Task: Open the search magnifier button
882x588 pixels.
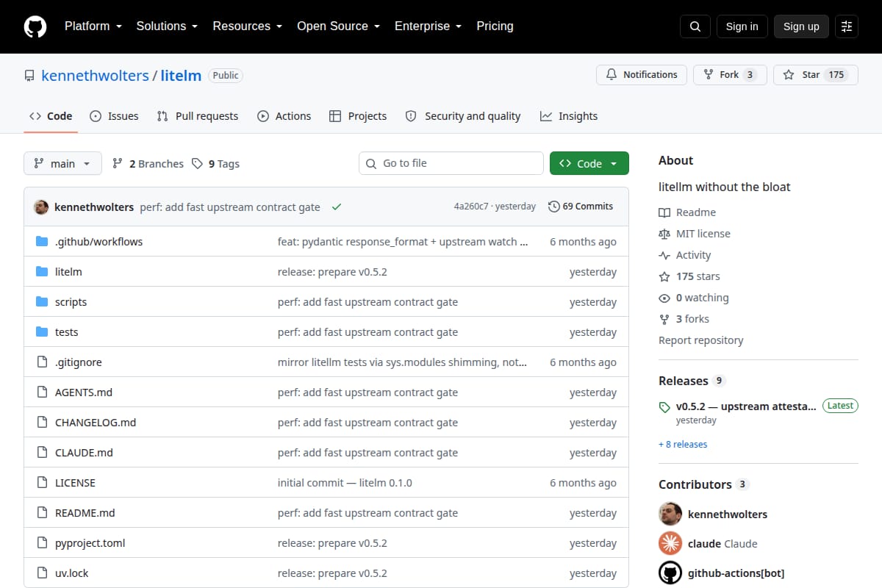Action: [x=695, y=26]
